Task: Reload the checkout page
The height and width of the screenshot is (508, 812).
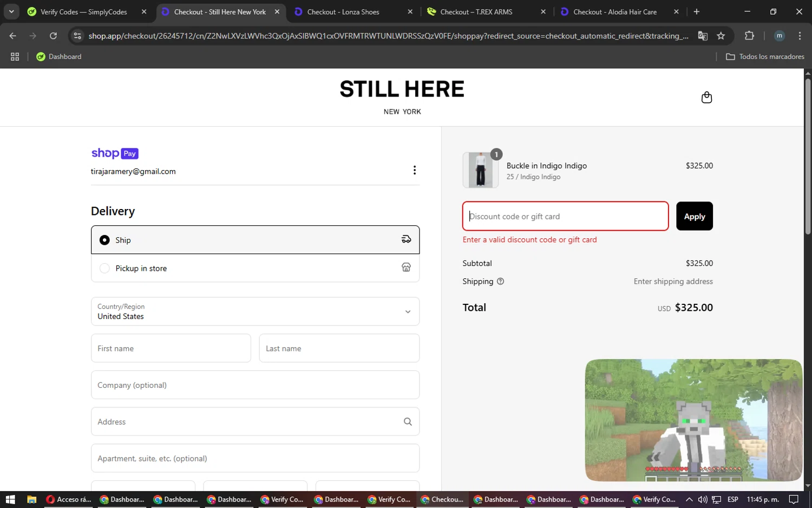Action: (53, 36)
